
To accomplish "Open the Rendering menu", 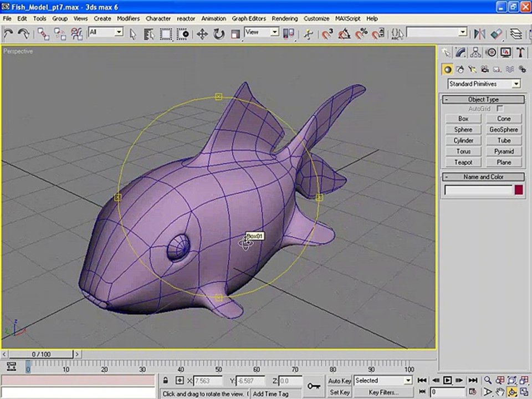I will [x=284, y=19].
